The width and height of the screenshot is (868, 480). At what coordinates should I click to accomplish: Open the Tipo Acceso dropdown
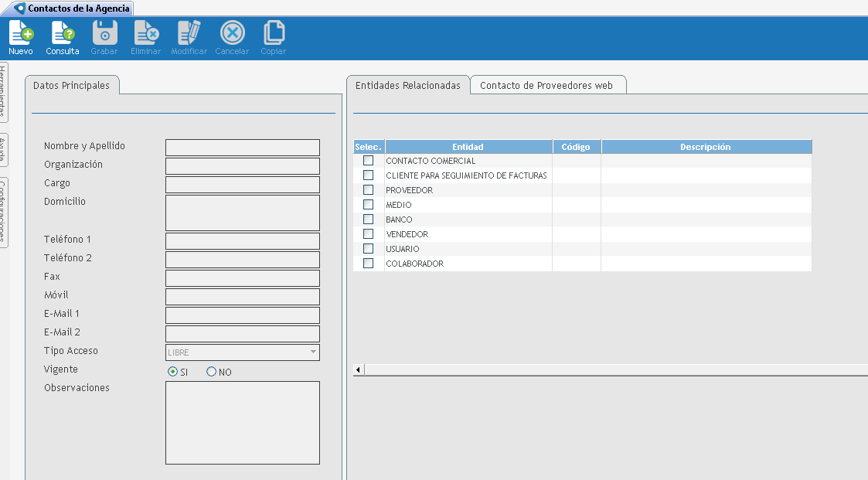coord(313,352)
